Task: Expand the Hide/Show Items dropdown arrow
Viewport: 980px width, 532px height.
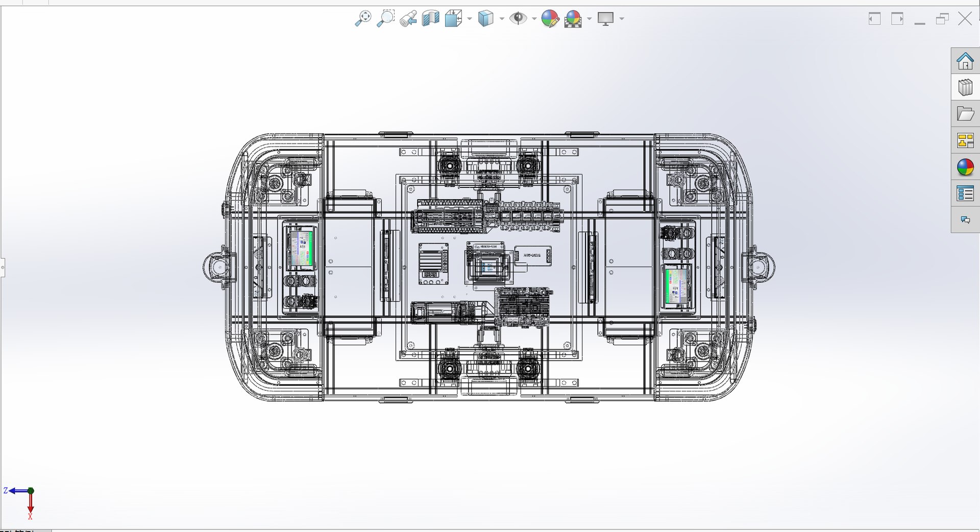Action: (x=534, y=19)
